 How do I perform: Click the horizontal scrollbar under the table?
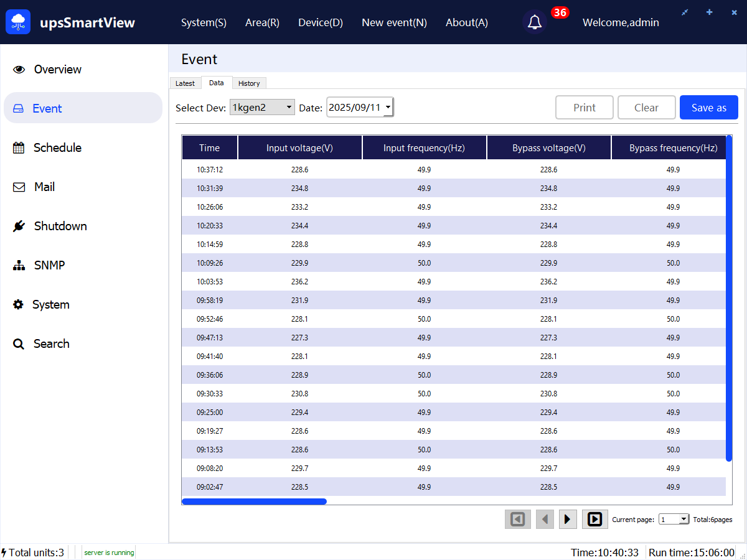[254, 502]
